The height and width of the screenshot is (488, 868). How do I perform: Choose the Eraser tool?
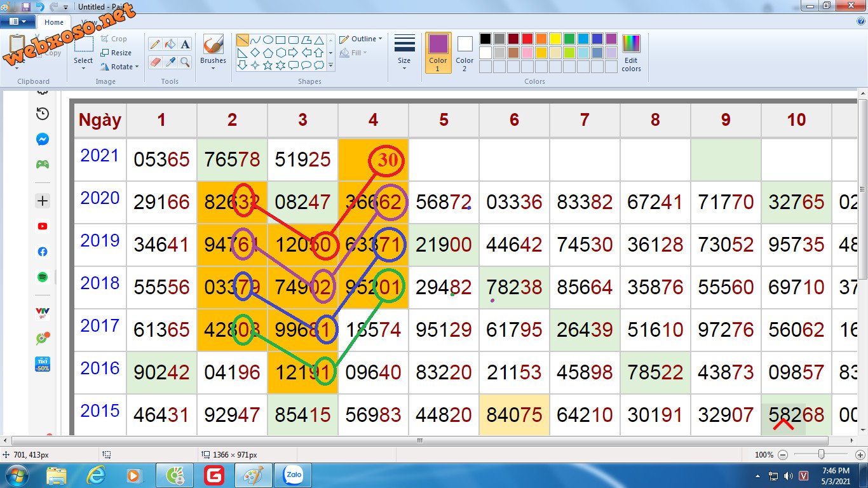click(154, 62)
